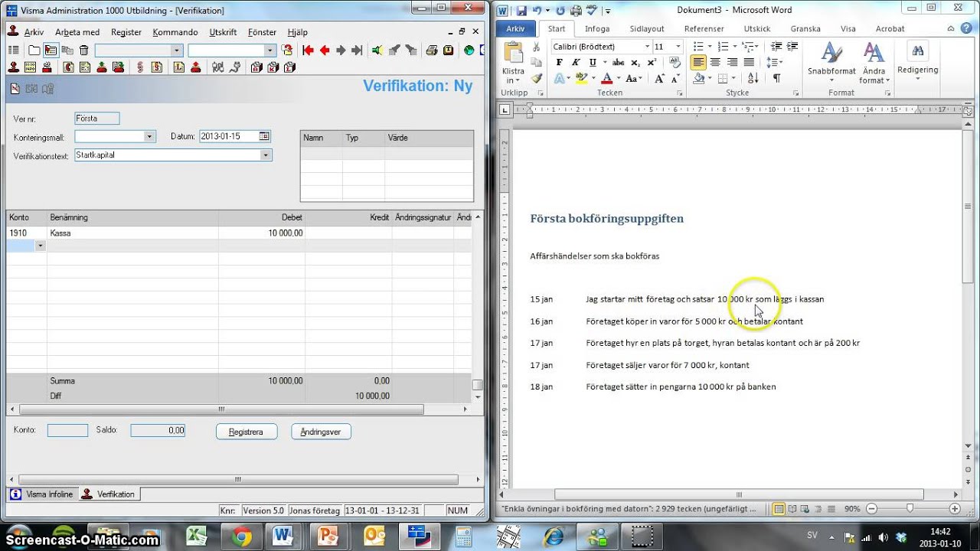Center-align the paragraph in Word
This screenshot has width=980, height=551.
[715, 63]
